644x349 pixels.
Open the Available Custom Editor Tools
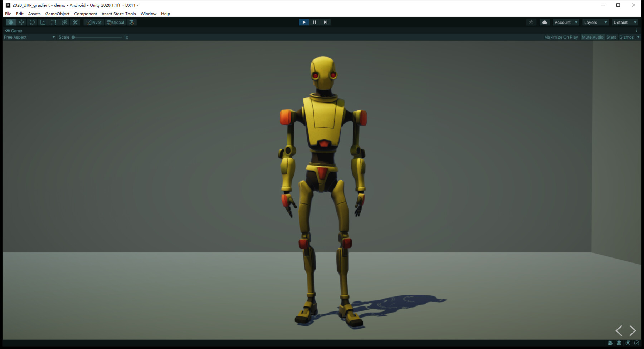pos(75,22)
